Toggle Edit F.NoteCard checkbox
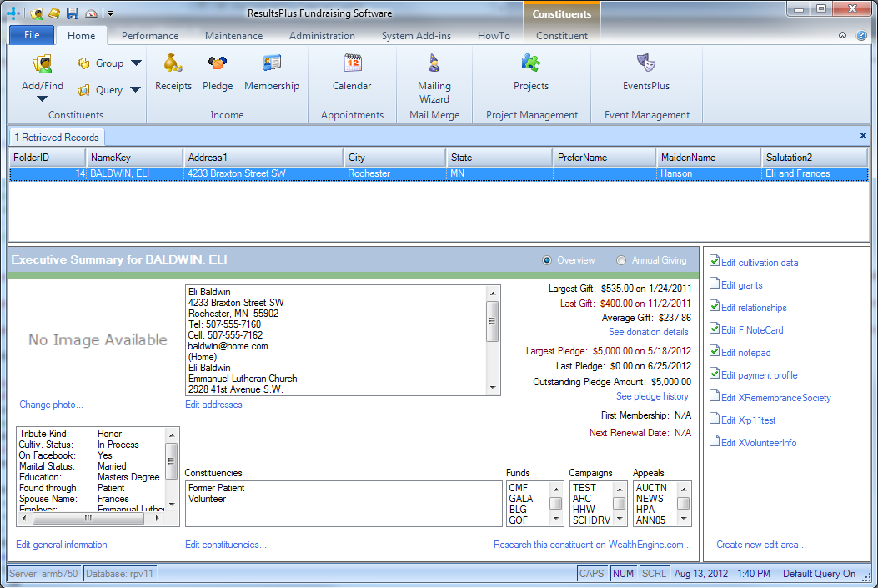878x588 pixels. 715,328
